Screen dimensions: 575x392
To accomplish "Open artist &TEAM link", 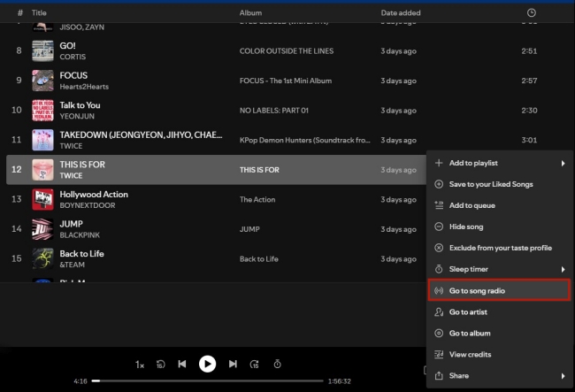I will [72, 265].
